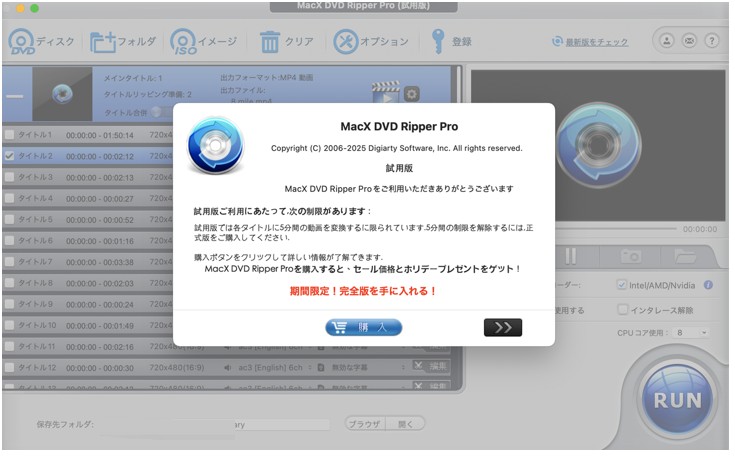Check the タイトル7 checkbox
Screen dimensions: 735x456
[x=9, y=261]
